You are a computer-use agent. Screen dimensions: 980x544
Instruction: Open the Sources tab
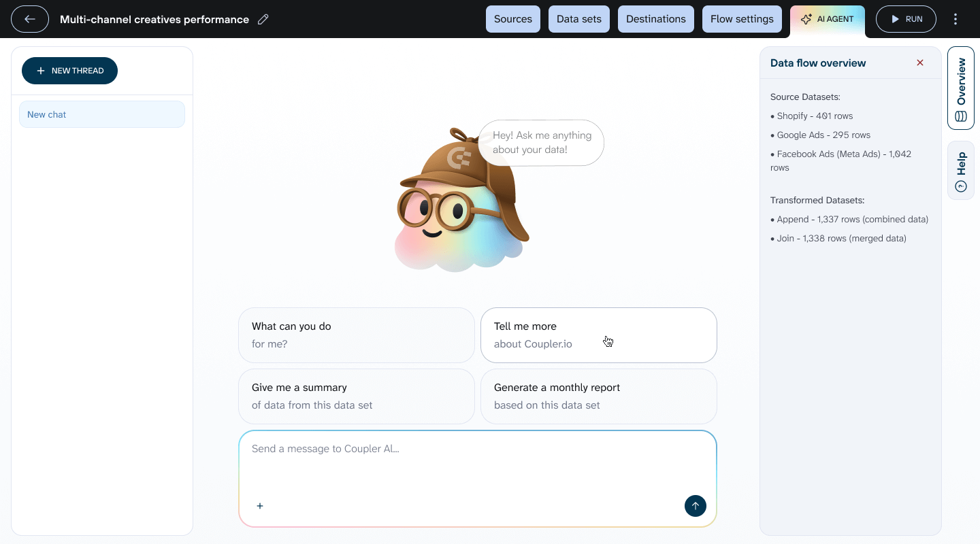513,19
